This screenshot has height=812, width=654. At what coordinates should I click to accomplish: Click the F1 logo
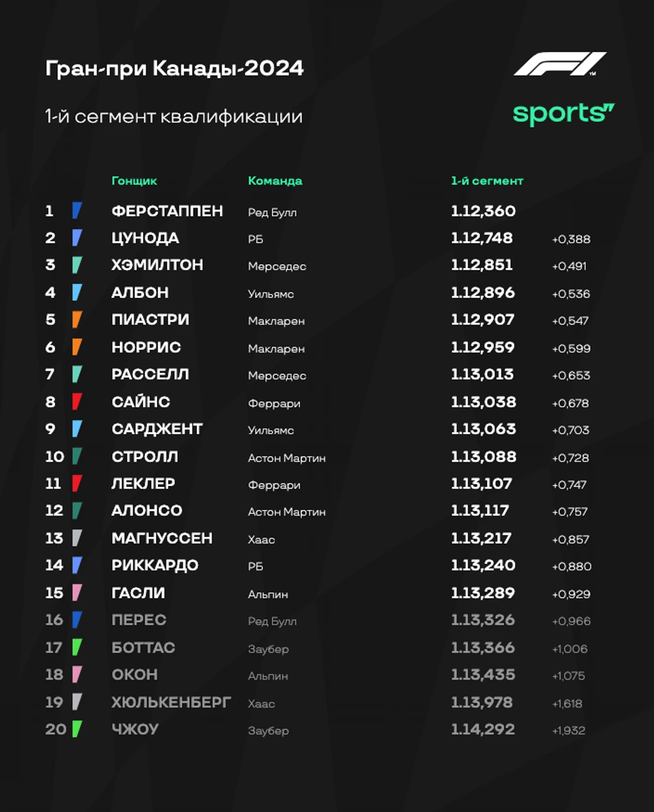click(x=560, y=64)
